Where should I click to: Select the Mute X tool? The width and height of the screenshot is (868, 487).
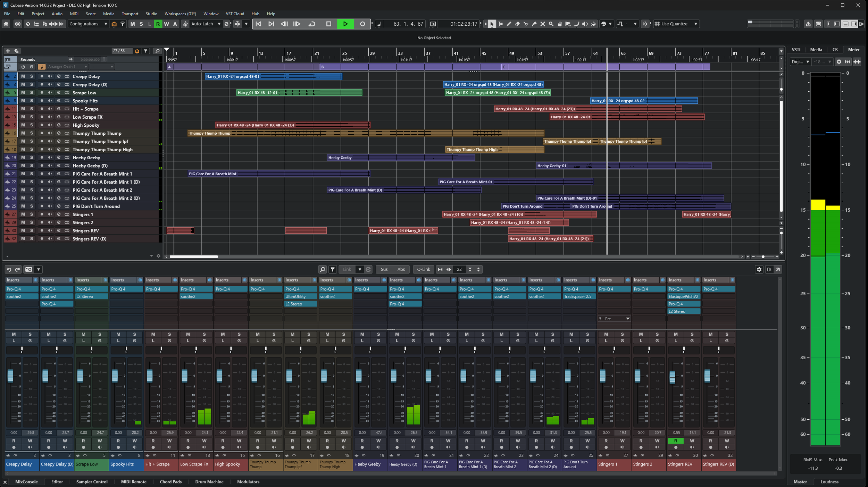click(x=543, y=24)
